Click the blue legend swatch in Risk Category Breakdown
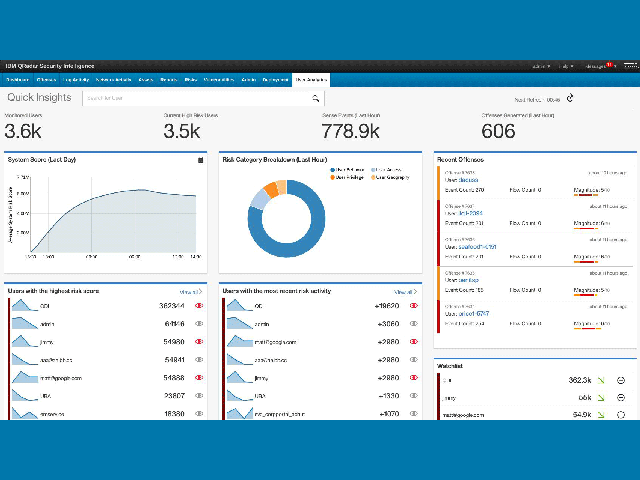640x480 pixels. click(332, 170)
